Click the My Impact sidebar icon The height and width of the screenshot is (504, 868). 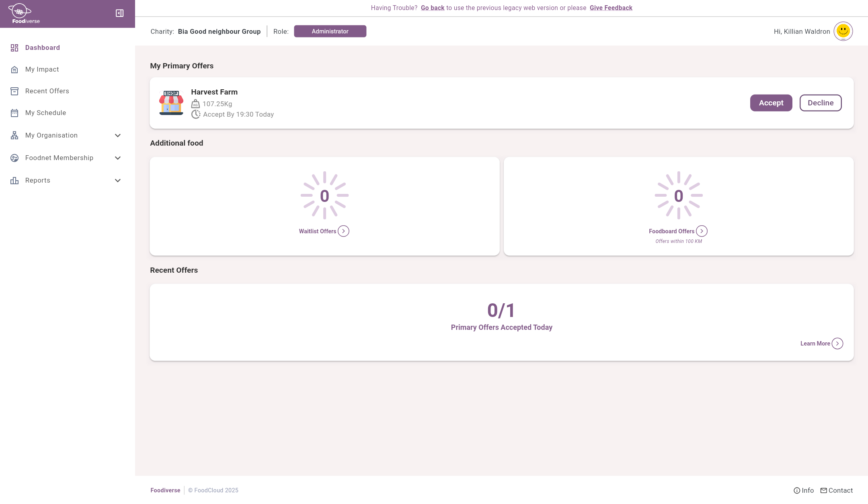pos(14,70)
